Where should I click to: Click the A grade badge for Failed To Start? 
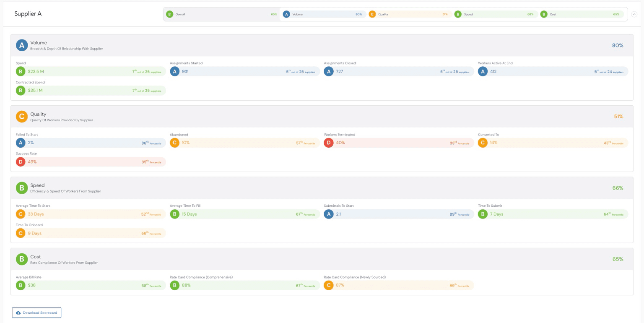[21, 143]
